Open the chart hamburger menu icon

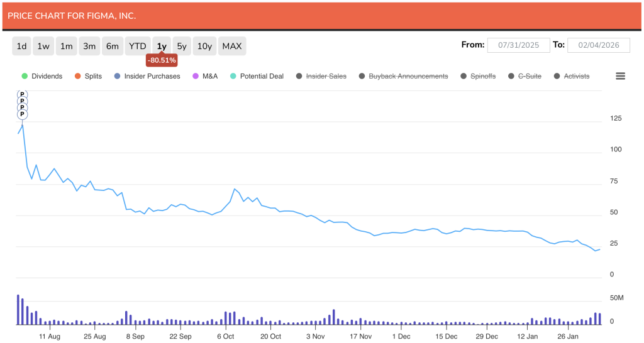[620, 76]
